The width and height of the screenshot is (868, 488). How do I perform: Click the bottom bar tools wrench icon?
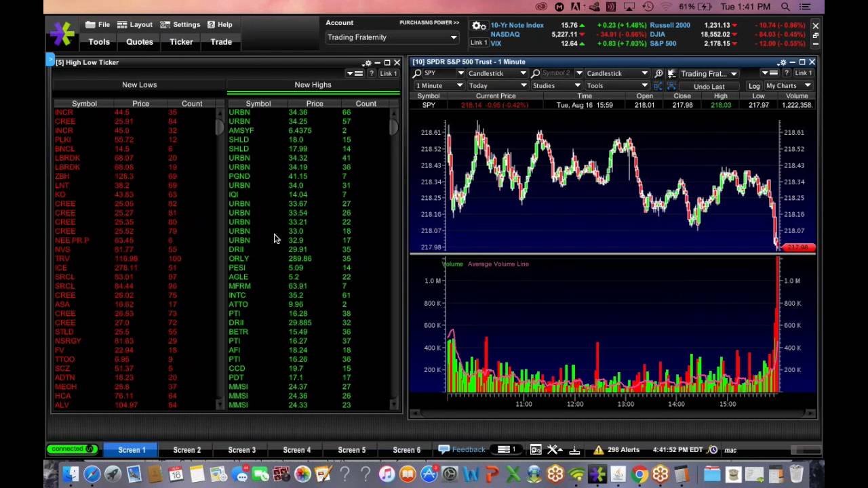click(x=553, y=449)
